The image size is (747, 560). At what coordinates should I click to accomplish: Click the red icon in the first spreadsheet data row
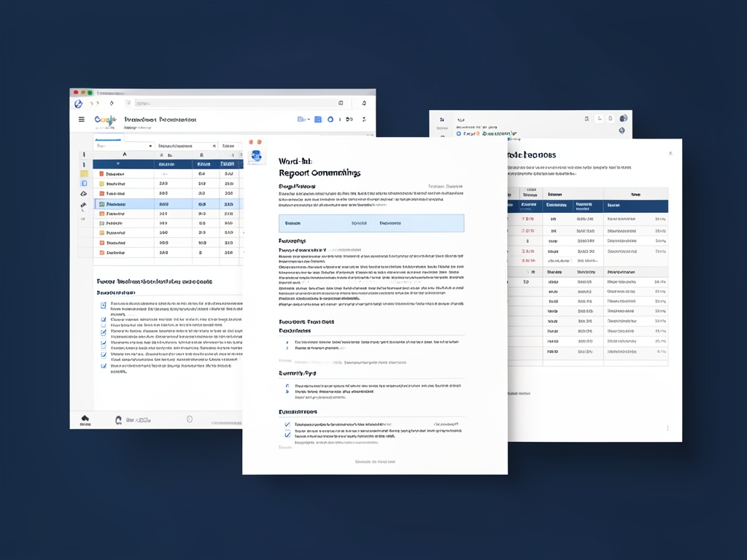101,174
